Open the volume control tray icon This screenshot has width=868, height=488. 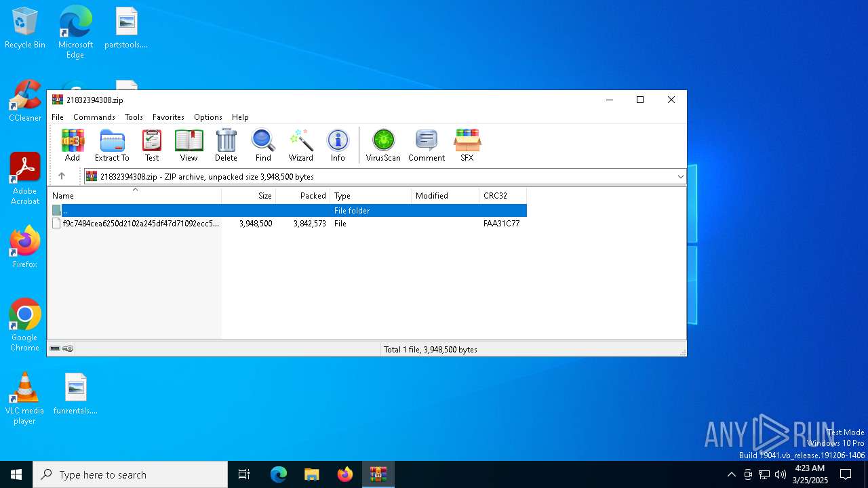[781, 474]
